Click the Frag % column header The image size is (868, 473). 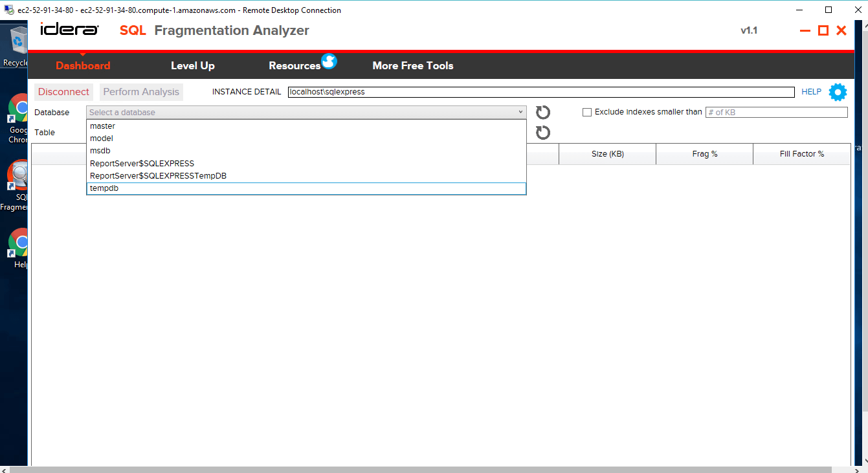[x=704, y=154]
